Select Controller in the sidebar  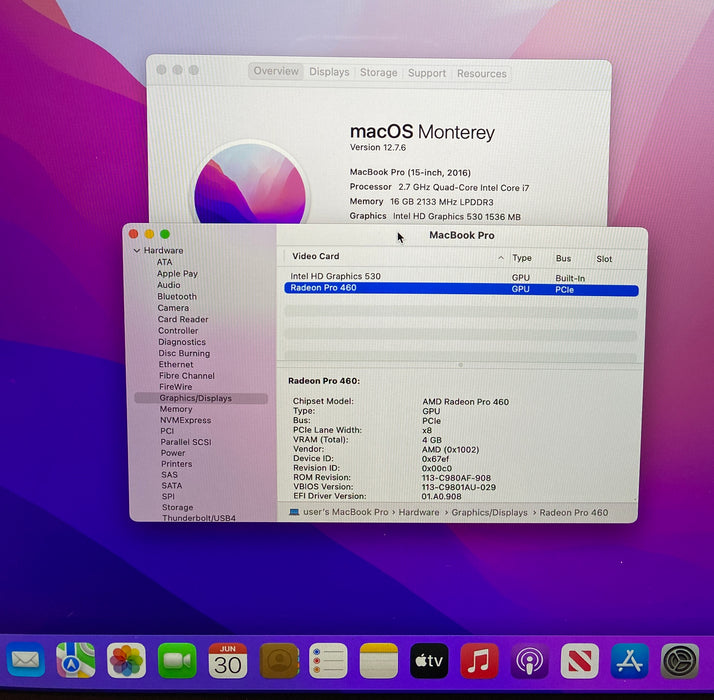click(178, 331)
